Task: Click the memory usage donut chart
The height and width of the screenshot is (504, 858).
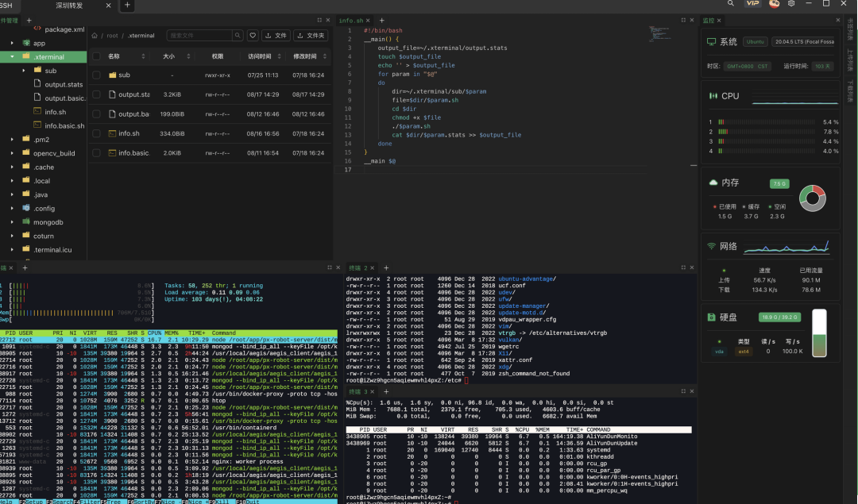Action: 813,198
